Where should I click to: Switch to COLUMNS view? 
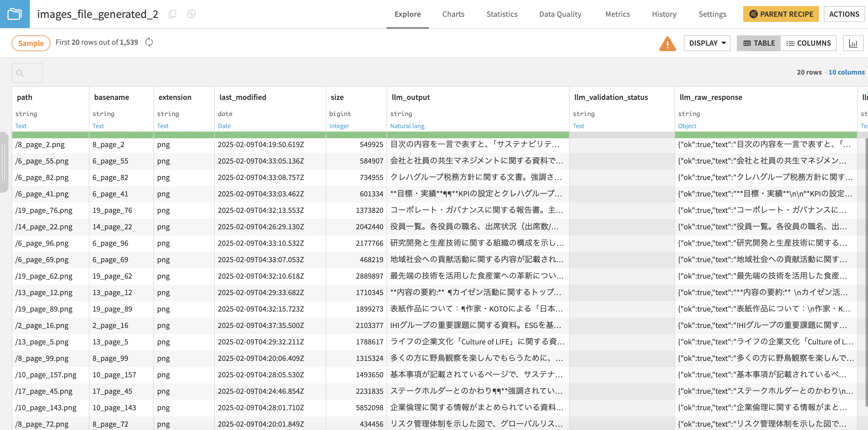coord(808,43)
